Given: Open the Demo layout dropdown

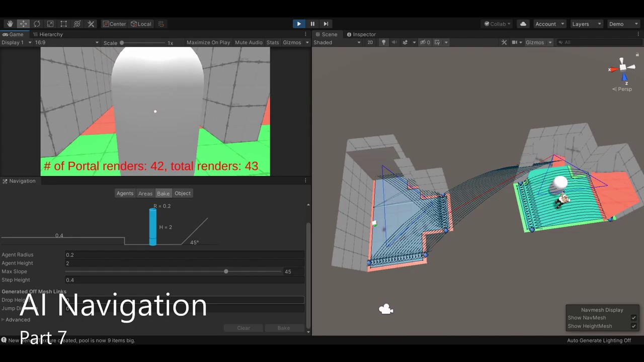Looking at the screenshot, I should pos(623,24).
